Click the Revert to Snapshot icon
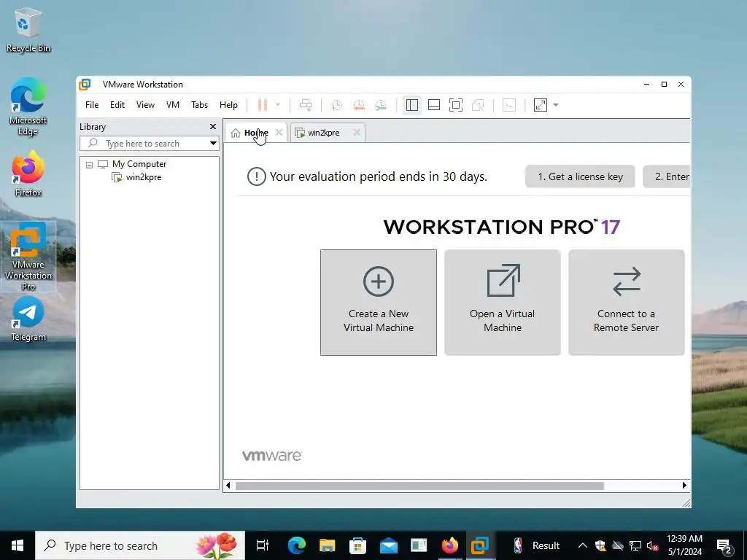The image size is (747, 560). tap(359, 105)
